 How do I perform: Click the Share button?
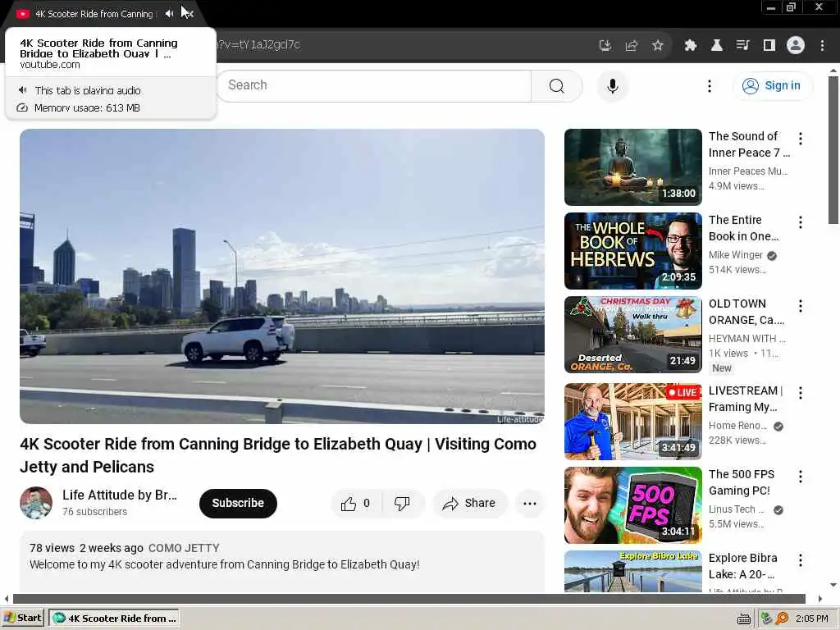pos(469,503)
